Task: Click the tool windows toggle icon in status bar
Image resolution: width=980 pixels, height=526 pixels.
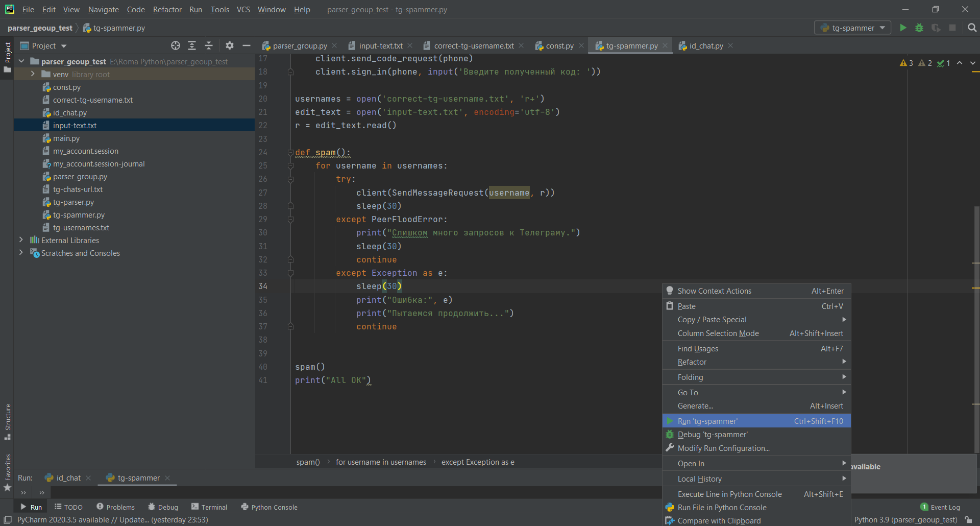Action: tap(8, 520)
